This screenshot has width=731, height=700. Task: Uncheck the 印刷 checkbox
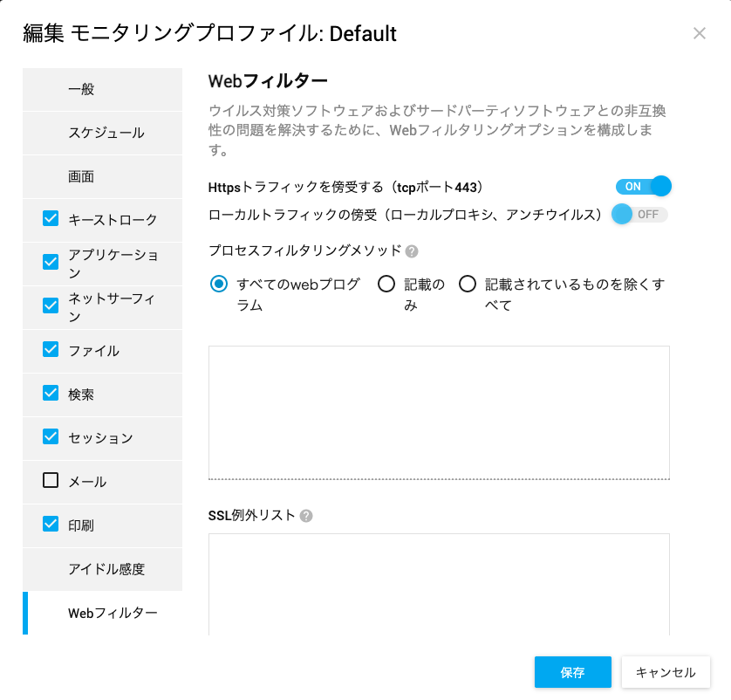click(x=51, y=525)
